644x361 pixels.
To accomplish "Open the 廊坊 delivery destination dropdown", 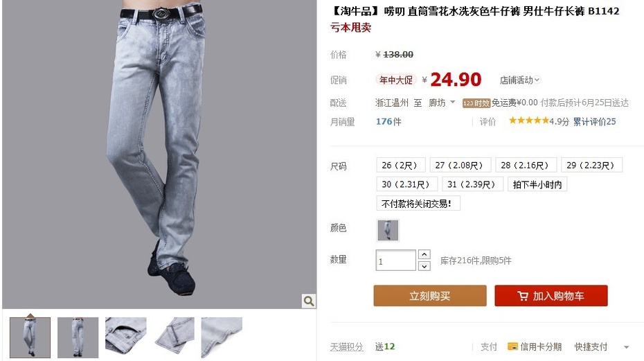I will (442, 103).
